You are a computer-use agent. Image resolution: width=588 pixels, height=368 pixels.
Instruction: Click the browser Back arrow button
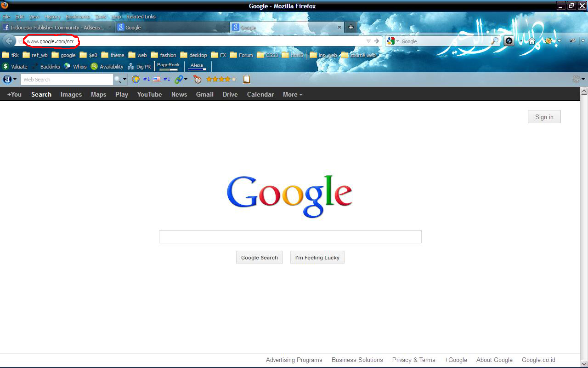coord(9,41)
